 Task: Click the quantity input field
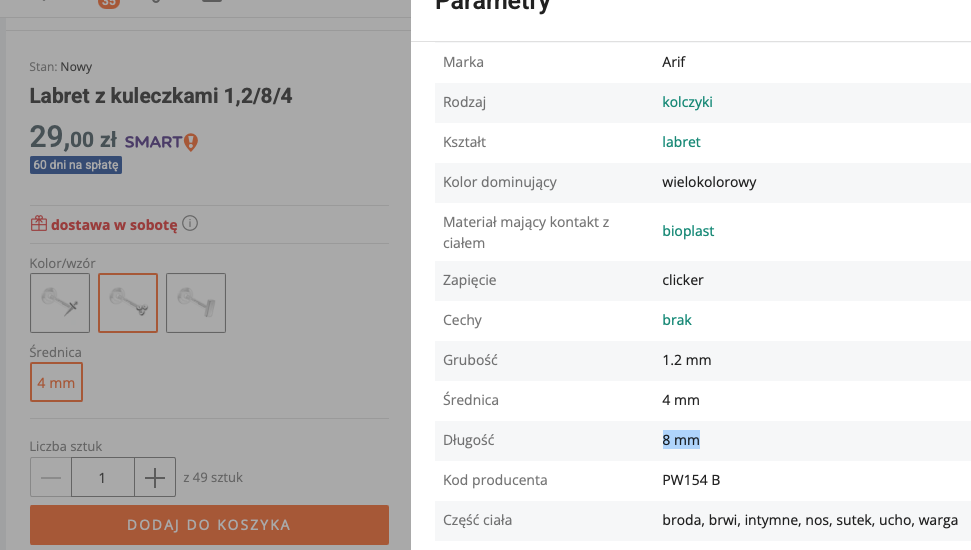tap(103, 478)
